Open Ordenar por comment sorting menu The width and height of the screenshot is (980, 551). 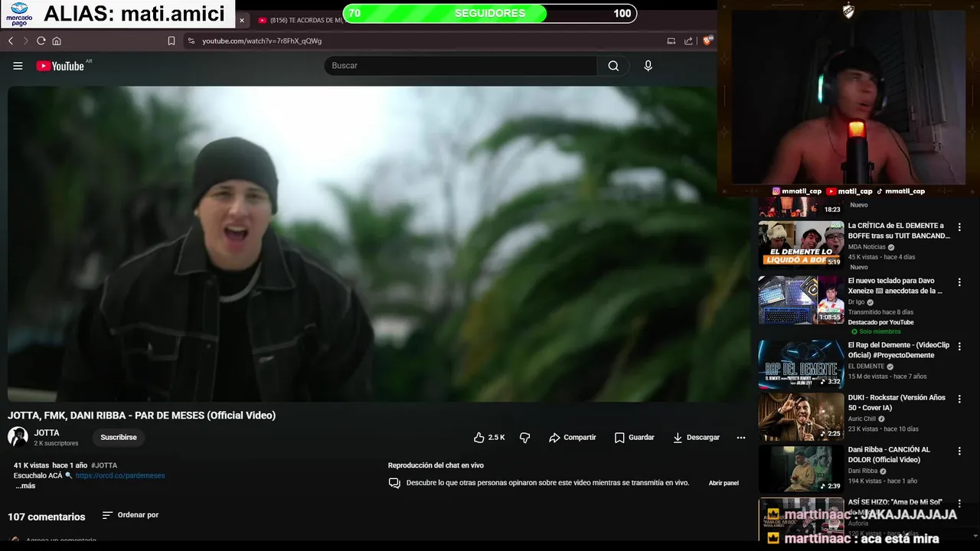coord(130,515)
